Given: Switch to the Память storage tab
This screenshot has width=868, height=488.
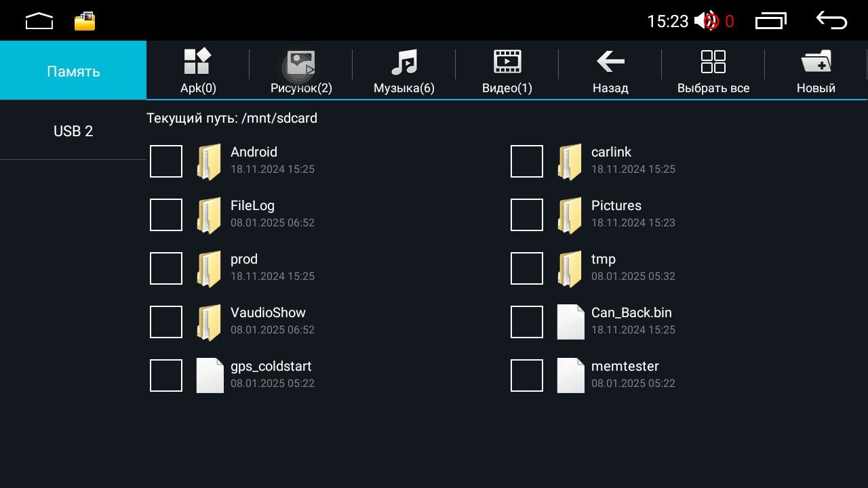Looking at the screenshot, I should [x=73, y=71].
